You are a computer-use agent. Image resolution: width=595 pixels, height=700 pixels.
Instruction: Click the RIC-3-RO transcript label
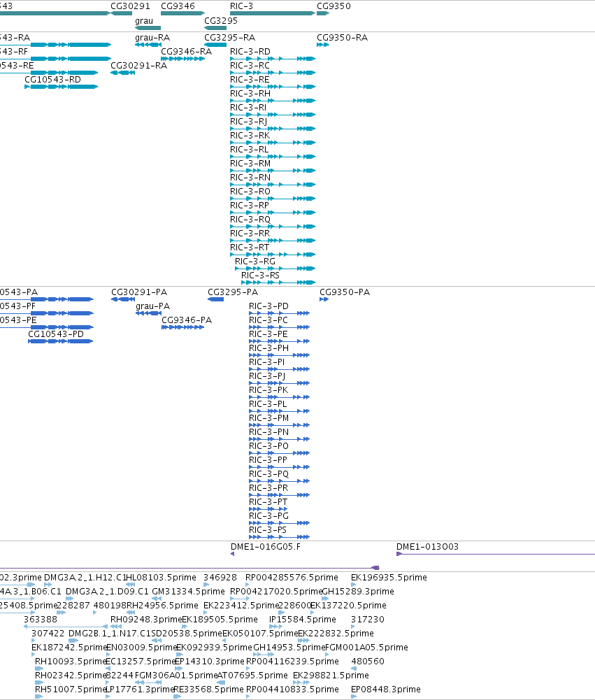(x=250, y=192)
